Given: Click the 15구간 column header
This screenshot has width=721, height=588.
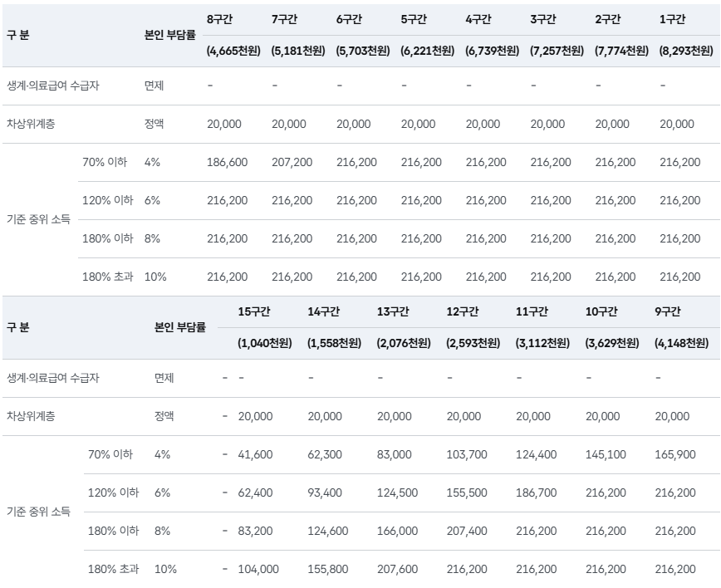Looking at the screenshot, I should (254, 311).
